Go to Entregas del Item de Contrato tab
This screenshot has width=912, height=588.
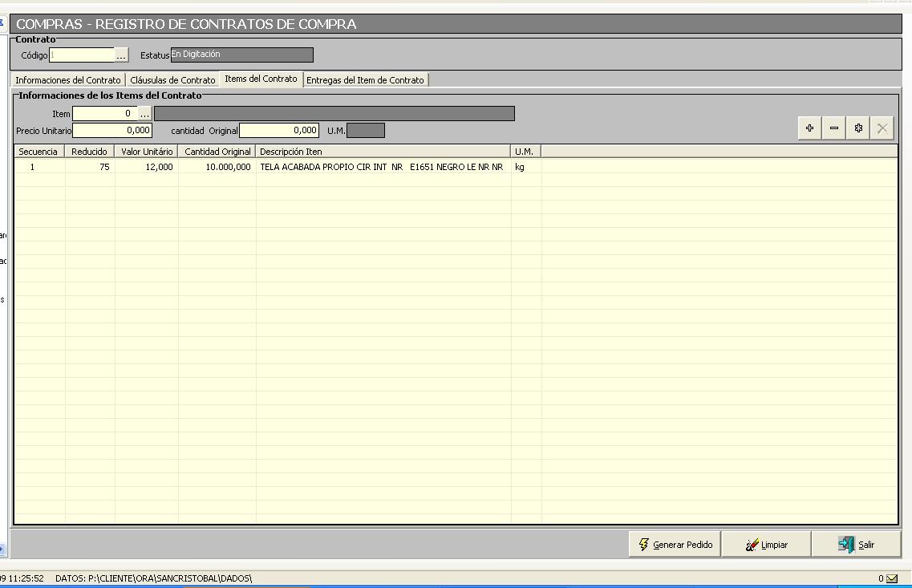365,80
